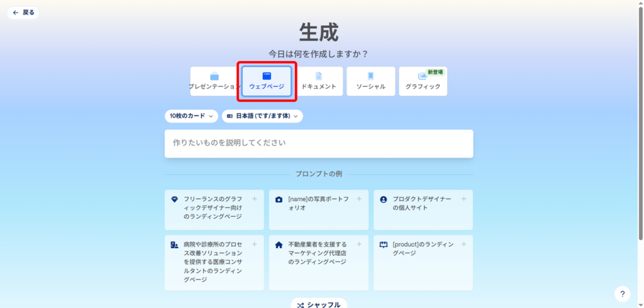Click the plus icon on フリーランス designer prompt

click(x=255, y=199)
